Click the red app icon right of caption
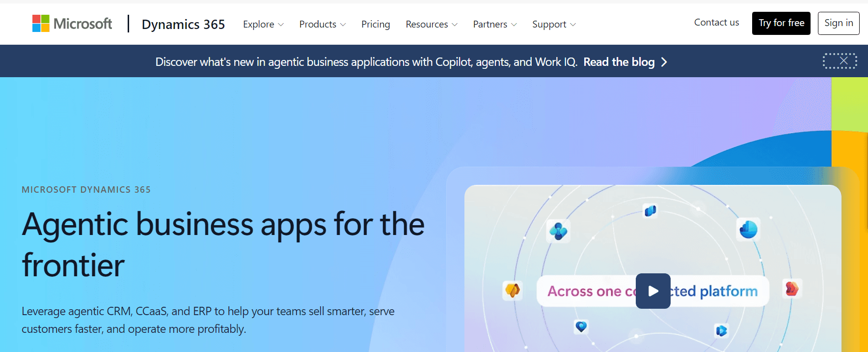868x352 pixels. pyautogui.click(x=791, y=289)
